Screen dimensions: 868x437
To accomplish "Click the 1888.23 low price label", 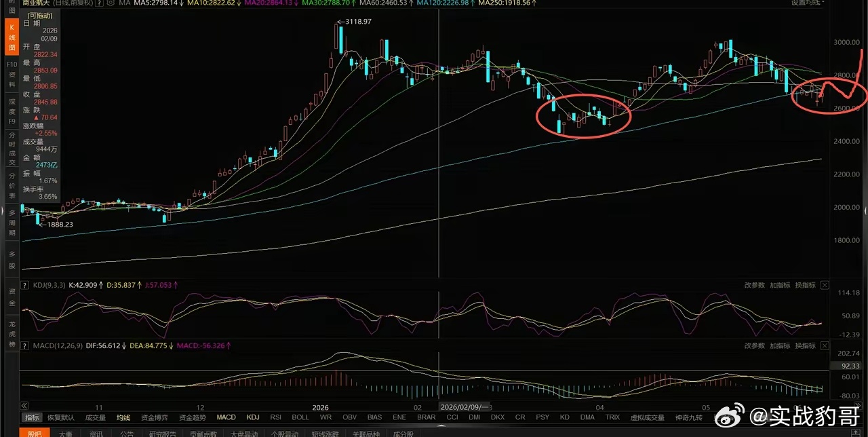I will tap(60, 224).
